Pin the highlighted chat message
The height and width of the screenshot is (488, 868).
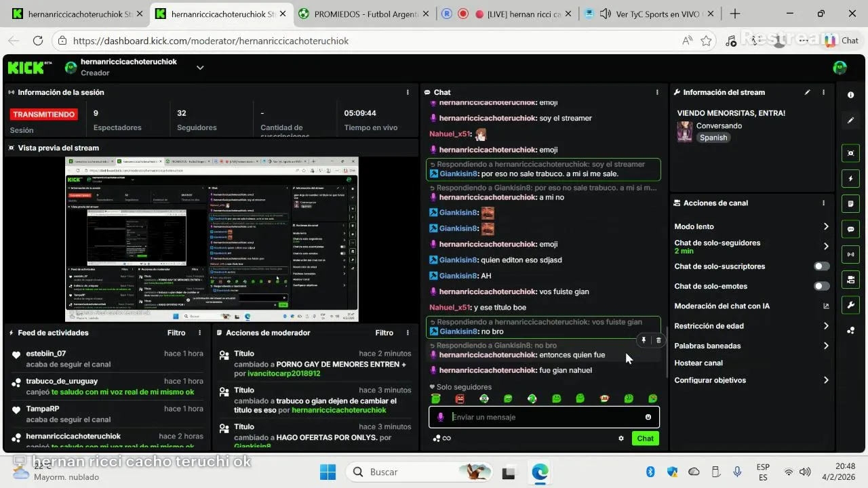pos(644,340)
